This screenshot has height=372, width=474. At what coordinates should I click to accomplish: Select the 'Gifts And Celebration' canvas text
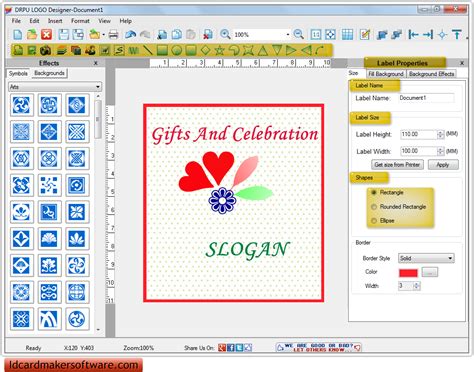pos(235,135)
